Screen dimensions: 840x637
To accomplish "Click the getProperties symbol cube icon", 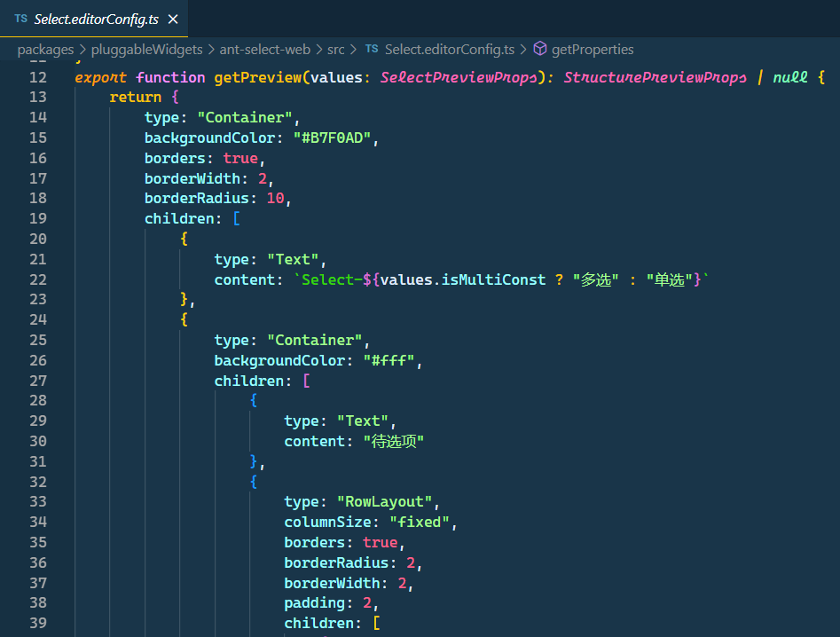I will pos(539,50).
